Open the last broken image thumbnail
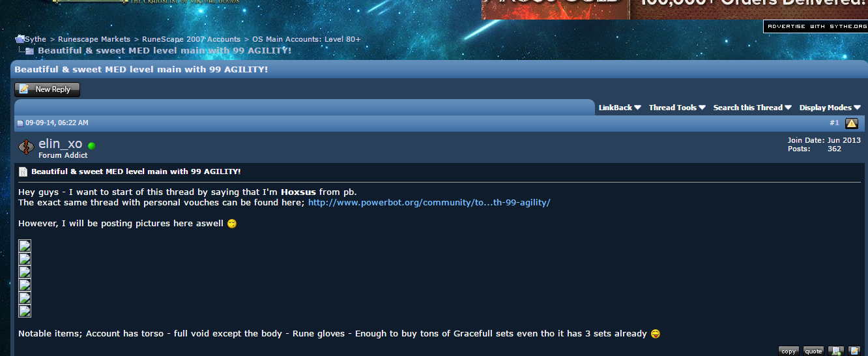Screen dimensions: 868x356 pos(25,311)
